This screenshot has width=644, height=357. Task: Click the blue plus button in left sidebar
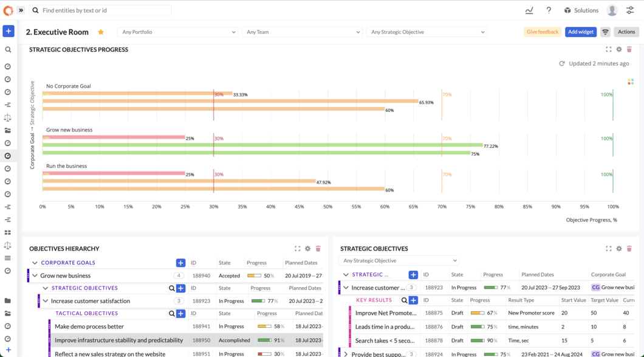point(9,31)
